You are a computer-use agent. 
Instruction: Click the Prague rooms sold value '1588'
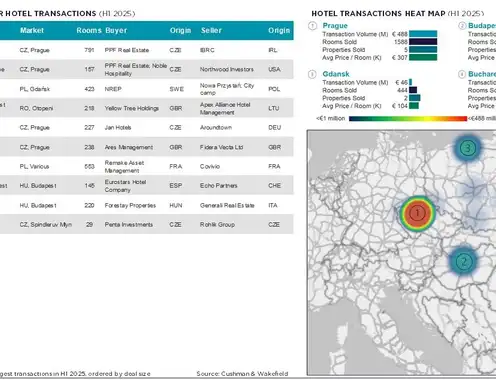(x=401, y=42)
